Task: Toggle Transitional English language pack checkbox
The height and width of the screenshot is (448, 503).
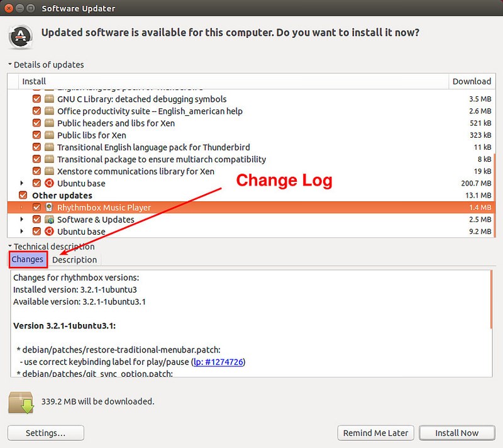Action: 36,147
